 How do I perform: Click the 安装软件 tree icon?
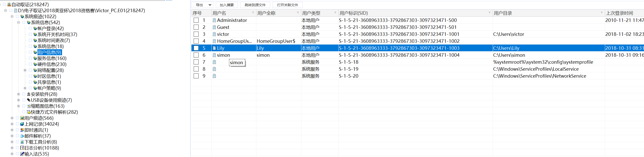click(28, 94)
